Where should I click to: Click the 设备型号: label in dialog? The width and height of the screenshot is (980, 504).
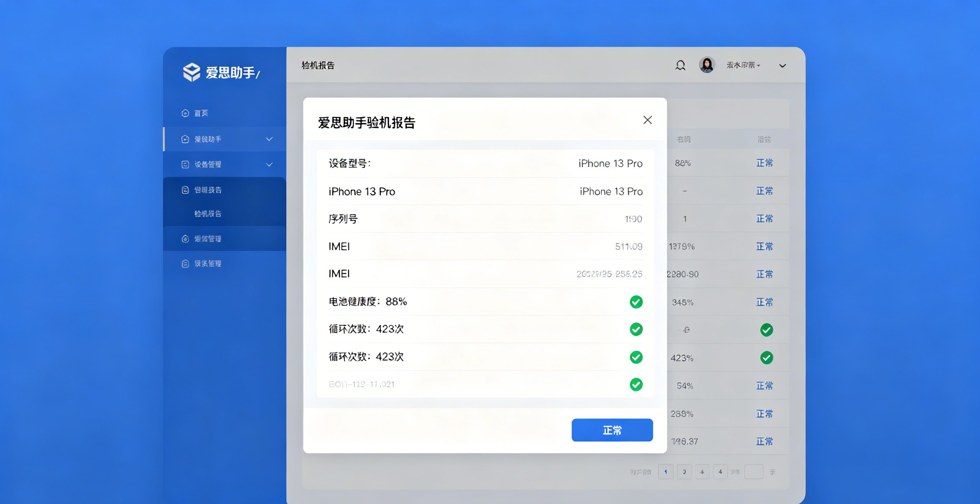(x=350, y=163)
